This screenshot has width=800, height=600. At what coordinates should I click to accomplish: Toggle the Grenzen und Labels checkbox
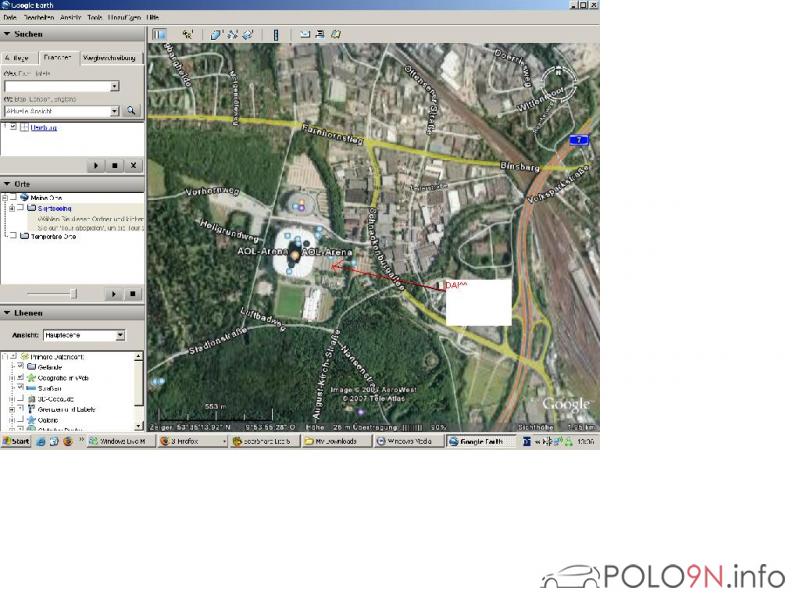(x=21, y=409)
